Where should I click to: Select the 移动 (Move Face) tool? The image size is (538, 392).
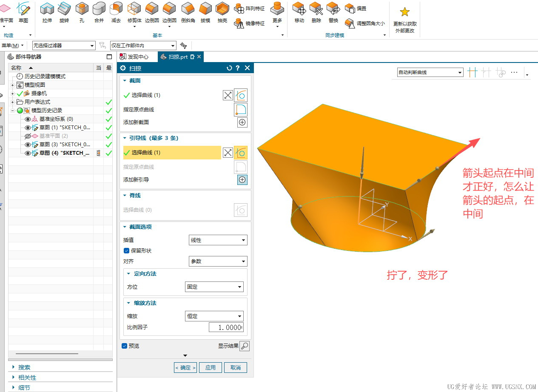coord(299,12)
